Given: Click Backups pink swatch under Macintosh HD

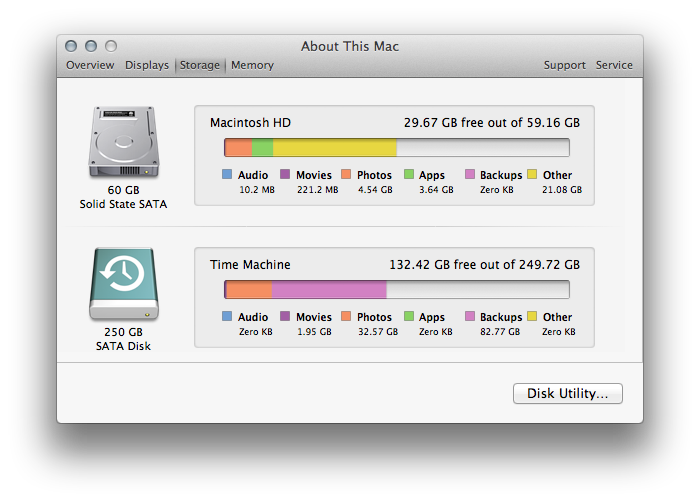Looking at the screenshot, I should point(470,174).
